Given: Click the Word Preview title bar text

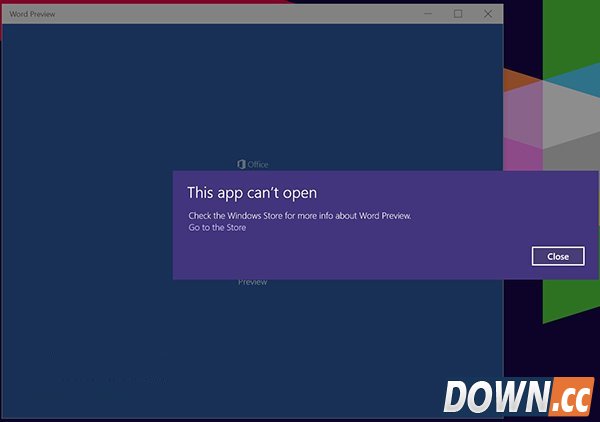Looking at the screenshot, I should pyautogui.click(x=33, y=15).
